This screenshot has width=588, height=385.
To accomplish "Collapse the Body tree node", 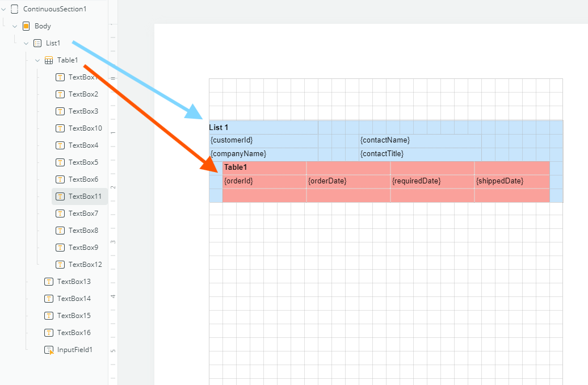I will point(14,26).
